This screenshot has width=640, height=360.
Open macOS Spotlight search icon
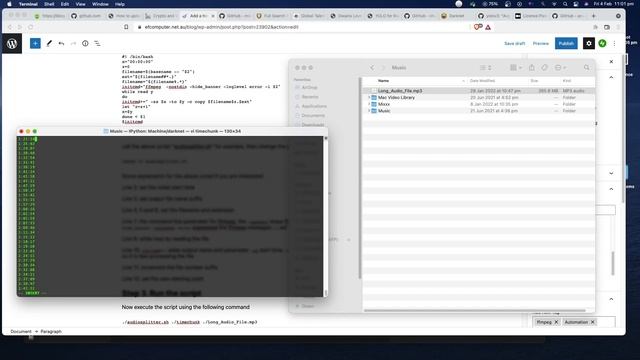click(565, 4)
